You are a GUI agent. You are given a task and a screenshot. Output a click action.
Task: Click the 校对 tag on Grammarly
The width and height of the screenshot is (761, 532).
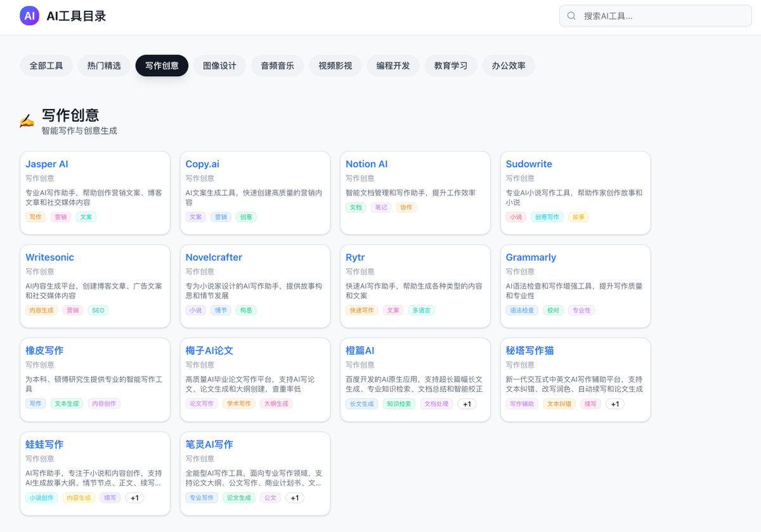[553, 311]
